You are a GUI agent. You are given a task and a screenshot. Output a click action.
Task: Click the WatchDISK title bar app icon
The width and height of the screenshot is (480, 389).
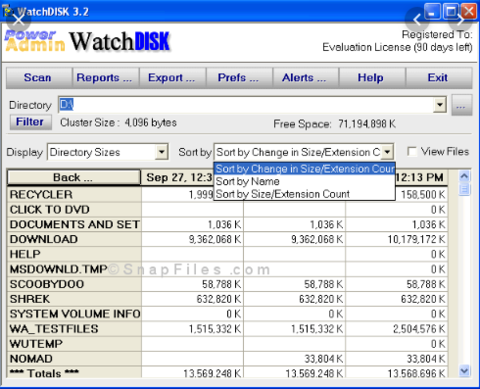tap(8, 10)
